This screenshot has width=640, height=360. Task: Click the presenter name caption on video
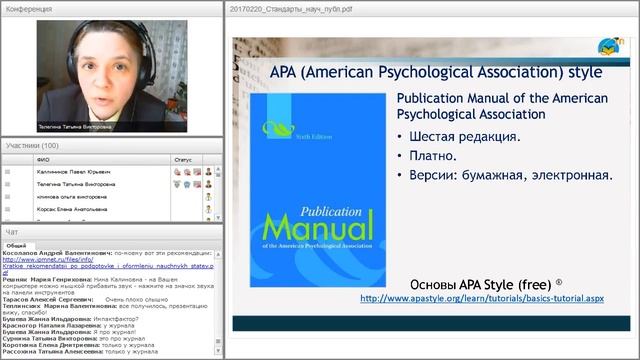(75, 127)
